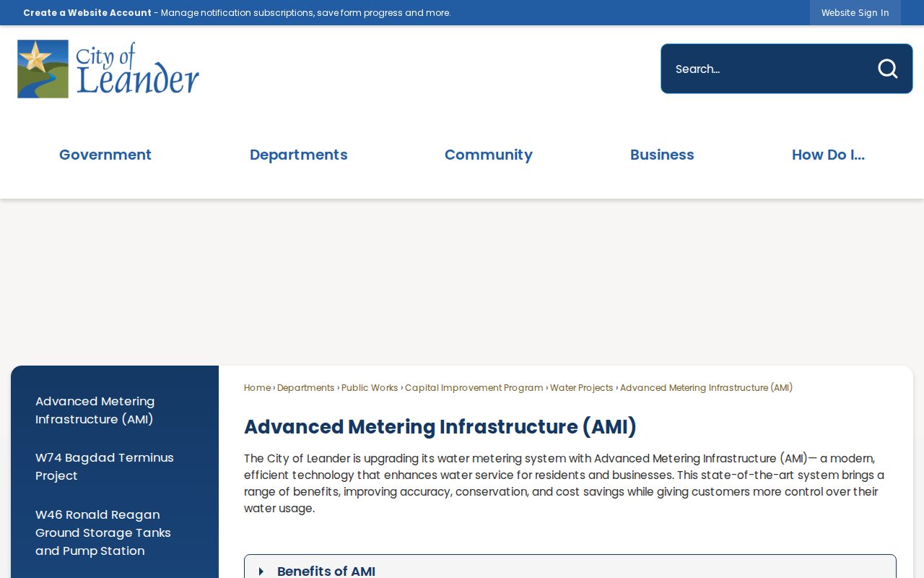Click the Advanced Metering Infrastructure (AMI) breadcrumb
Image resolution: width=924 pixels, height=578 pixels.
pyautogui.click(x=707, y=388)
